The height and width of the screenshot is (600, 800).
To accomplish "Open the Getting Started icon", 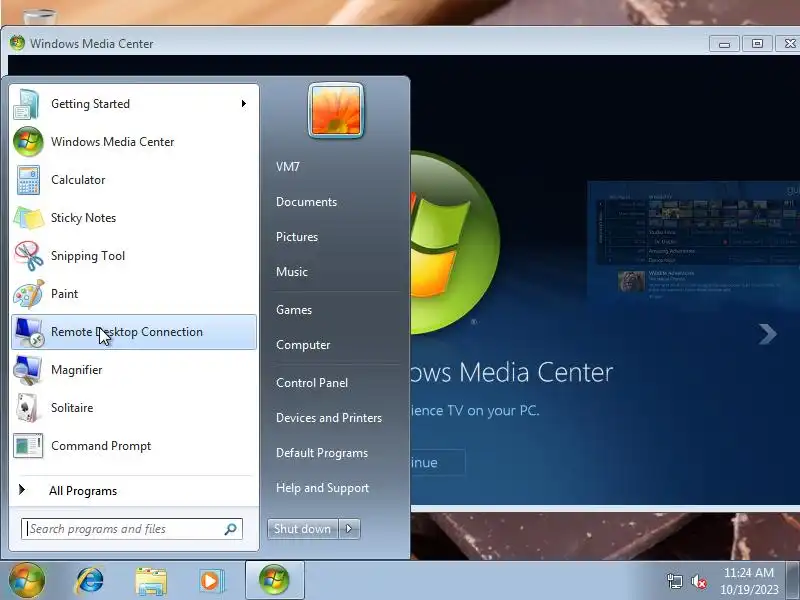I will click(x=27, y=104).
